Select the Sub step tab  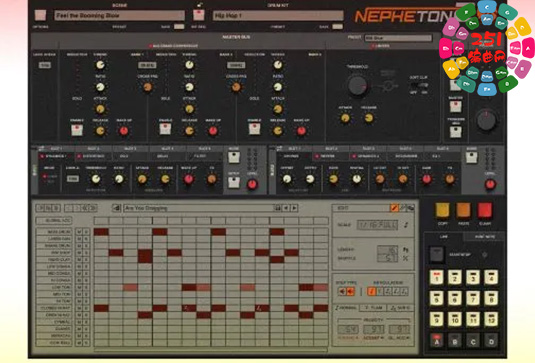pos(400,308)
